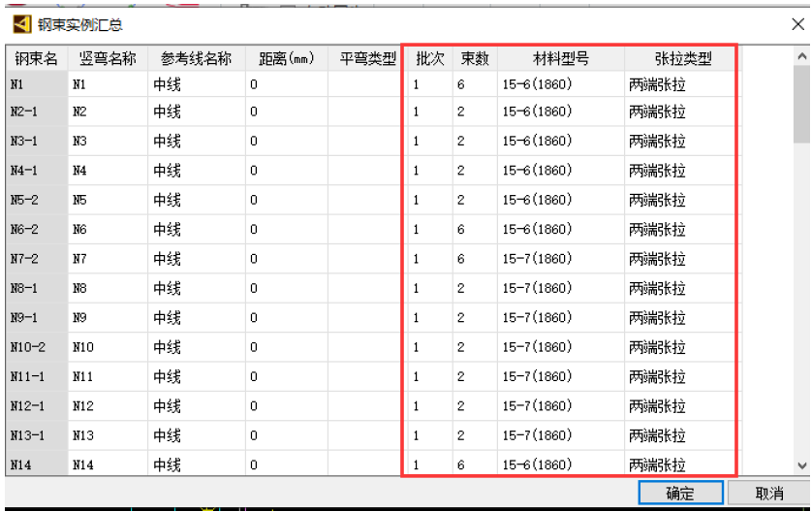Screen dimensions: 812x512
Task: Click 竖弯名称 cell N5
Action: pos(108,200)
